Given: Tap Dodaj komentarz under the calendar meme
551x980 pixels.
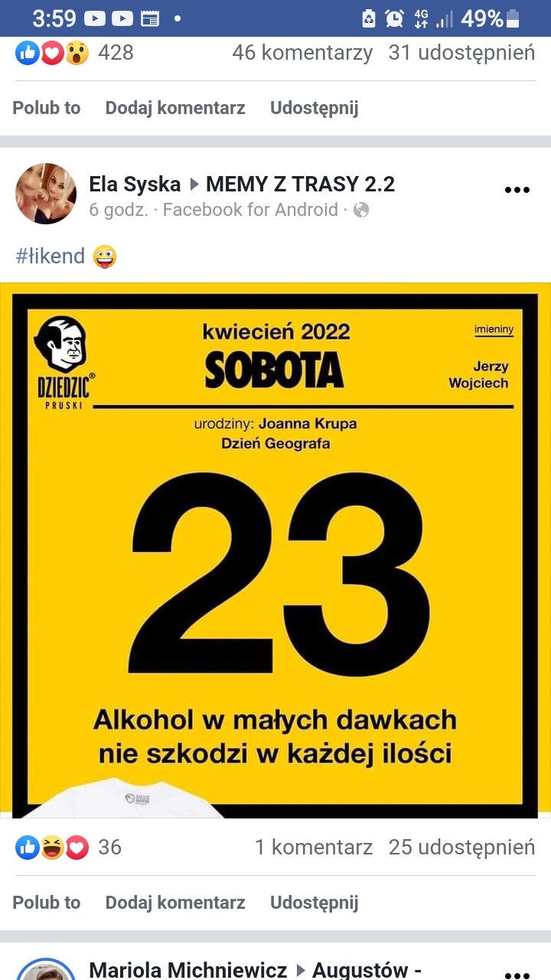Looking at the screenshot, I should [175, 903].
